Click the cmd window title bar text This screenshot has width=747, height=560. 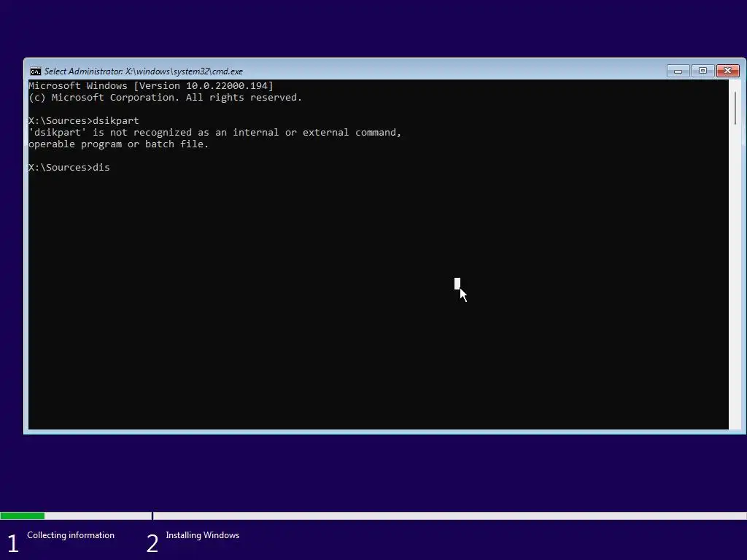(x=144, y=71)
